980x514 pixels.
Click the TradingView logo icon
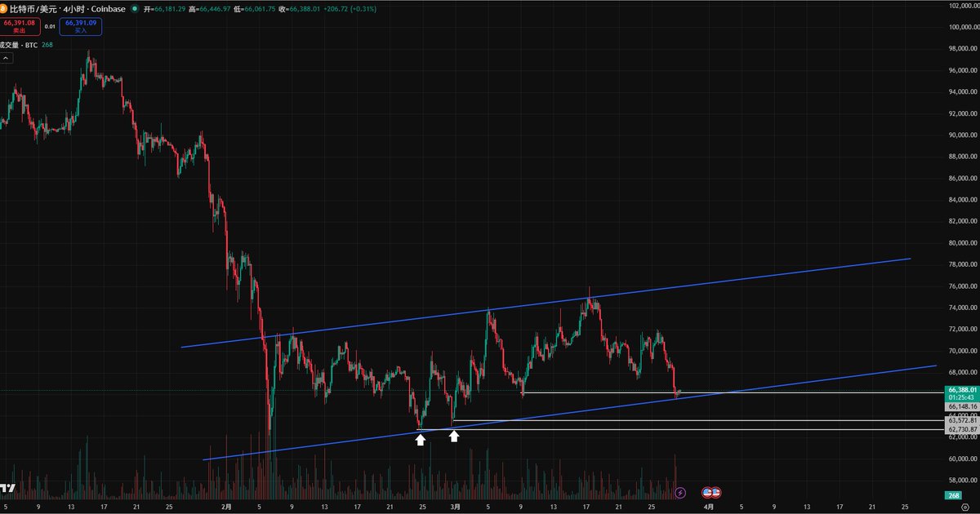tap(7, 488)
